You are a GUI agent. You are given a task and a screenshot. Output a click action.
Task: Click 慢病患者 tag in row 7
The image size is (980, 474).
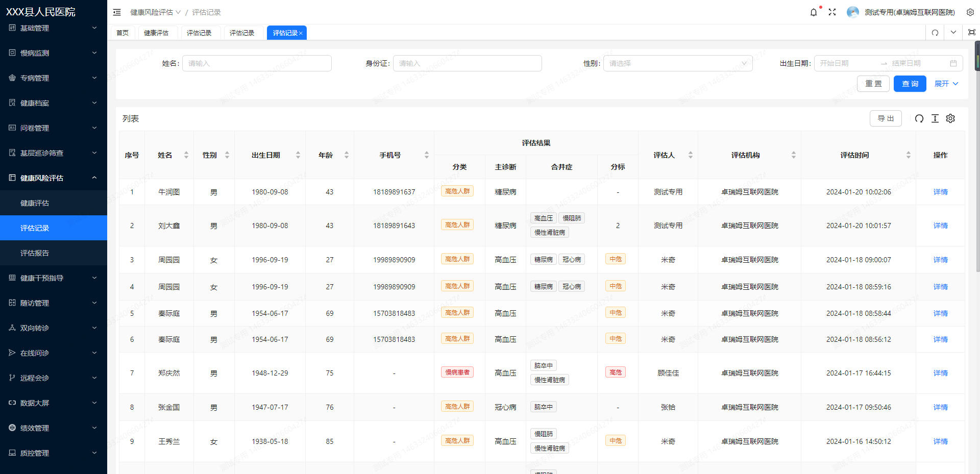coord(457,372)
